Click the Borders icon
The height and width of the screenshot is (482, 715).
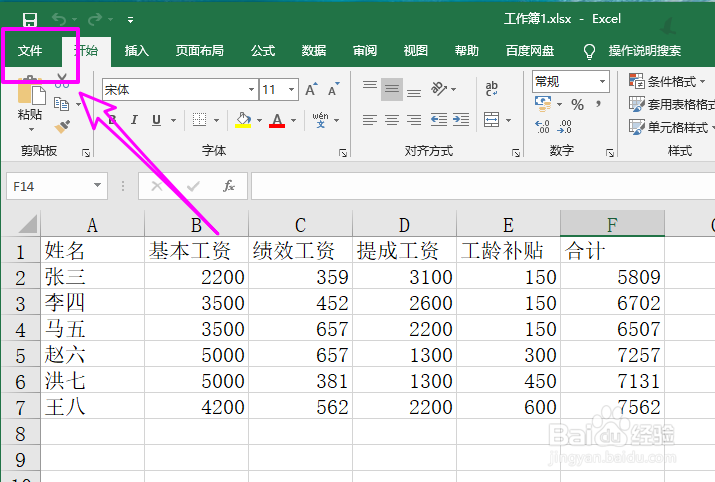[199, 120]
